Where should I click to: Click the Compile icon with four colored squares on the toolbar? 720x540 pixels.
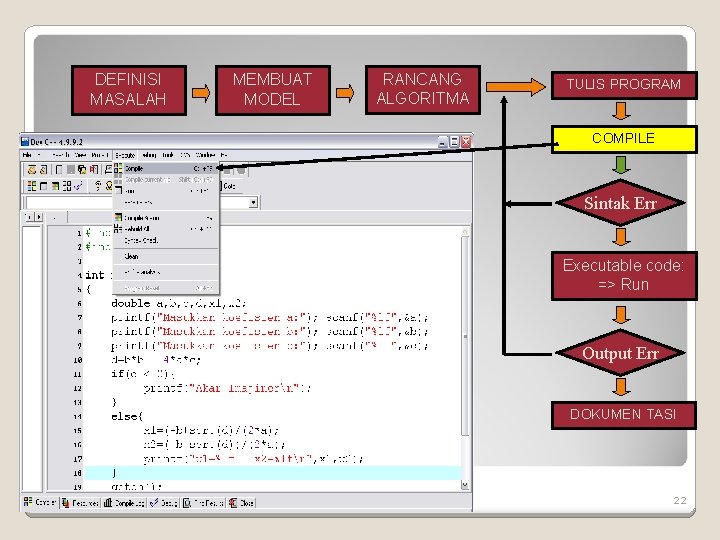32,186
